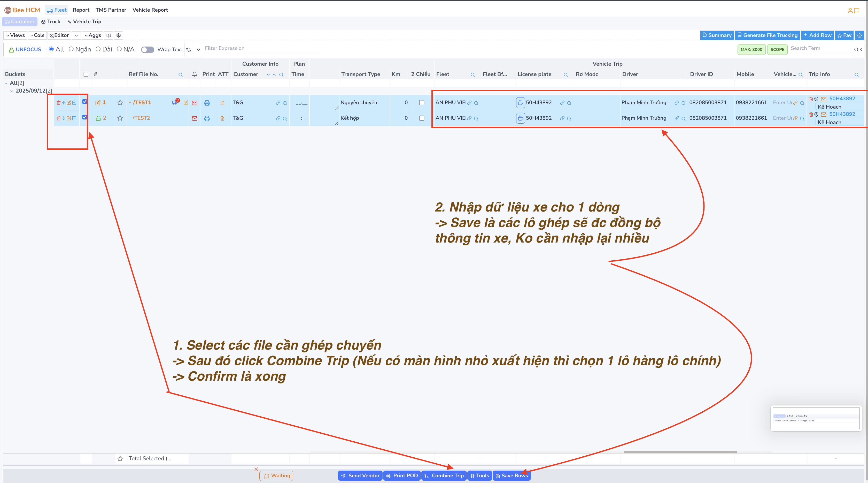Click the red envelope icon in the TEST1 row
This screenshot has width=868, height=483.
tap(195, 103)
